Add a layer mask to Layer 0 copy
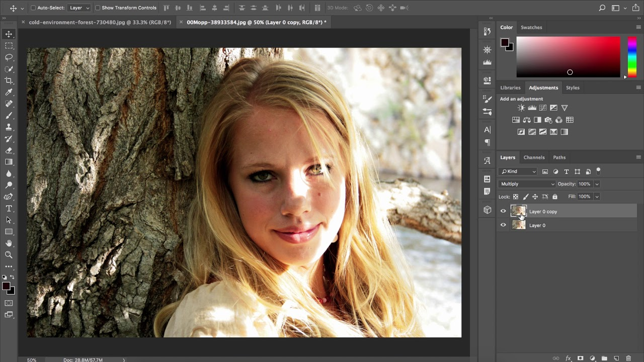Viewport: 644px width, 362px height. 581,358
